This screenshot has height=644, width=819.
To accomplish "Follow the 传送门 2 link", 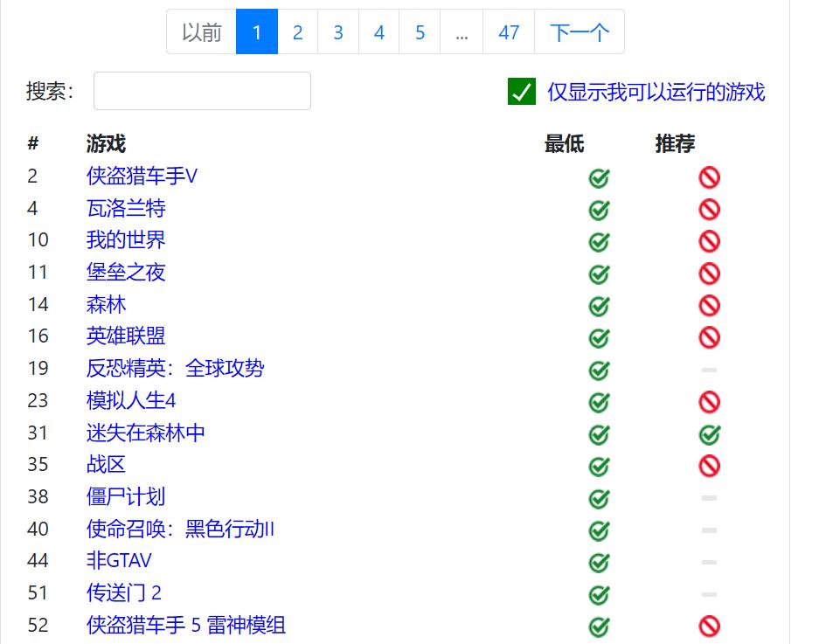I will click(121, 593).
